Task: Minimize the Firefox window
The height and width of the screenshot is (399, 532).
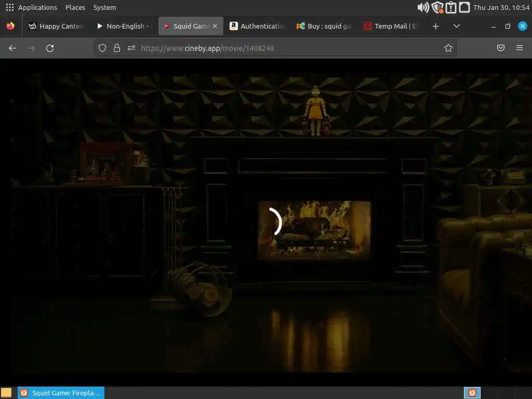Action: [x=494, y=26]
